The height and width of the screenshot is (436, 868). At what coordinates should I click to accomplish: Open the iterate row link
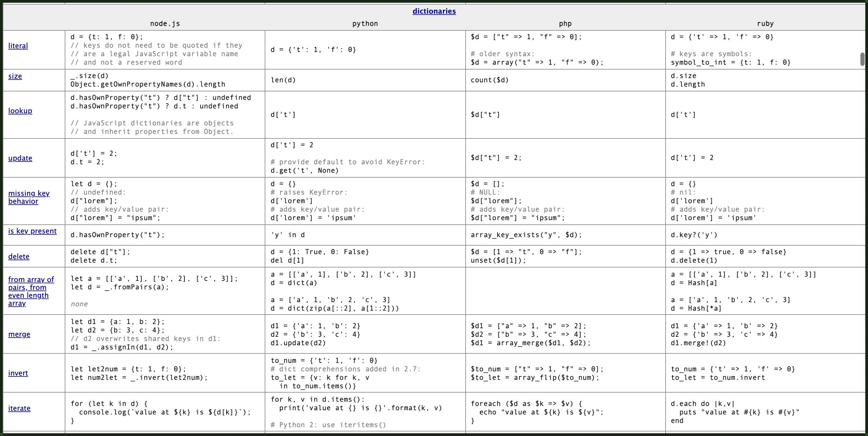(x=19, y=408)
